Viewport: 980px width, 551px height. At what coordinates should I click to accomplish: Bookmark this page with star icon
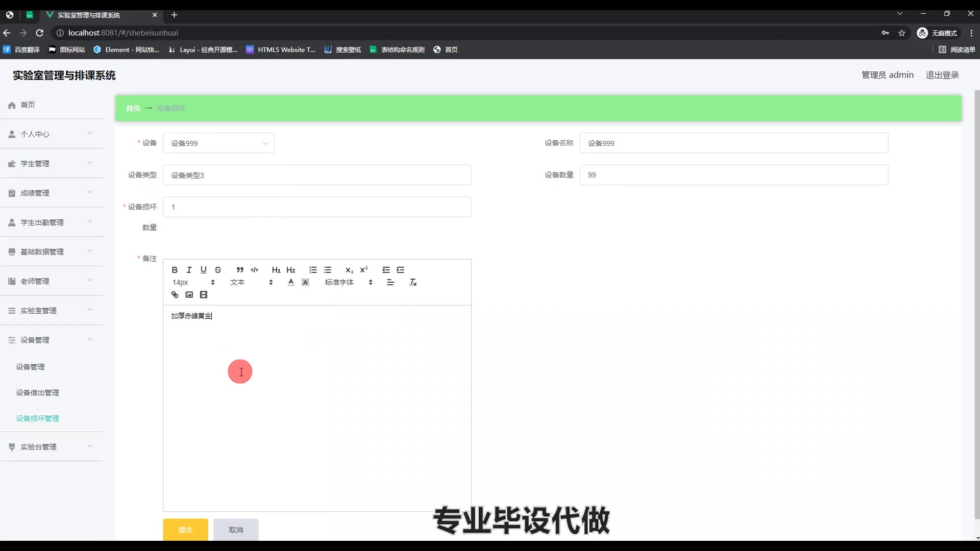(x=902, y=33)
